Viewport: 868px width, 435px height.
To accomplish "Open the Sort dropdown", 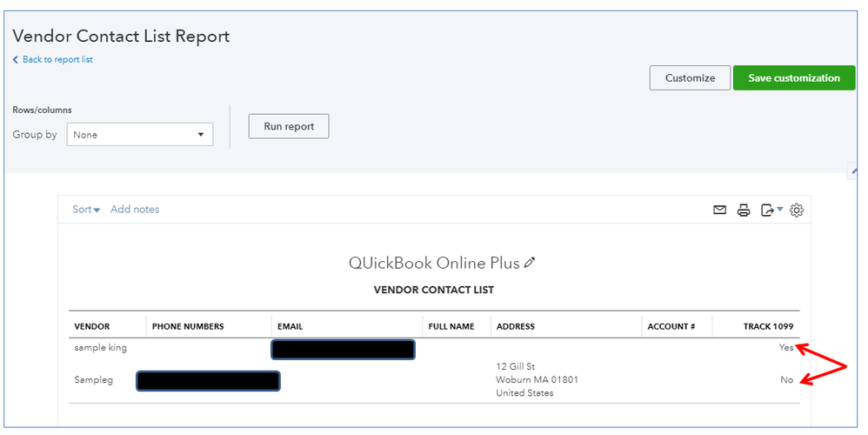I will pyautogui.click(x=86, y=209).
